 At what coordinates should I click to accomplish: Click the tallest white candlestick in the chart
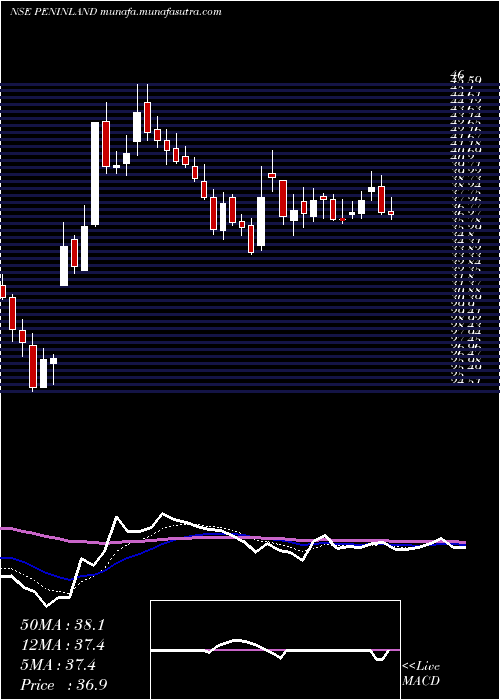[95, 173]
